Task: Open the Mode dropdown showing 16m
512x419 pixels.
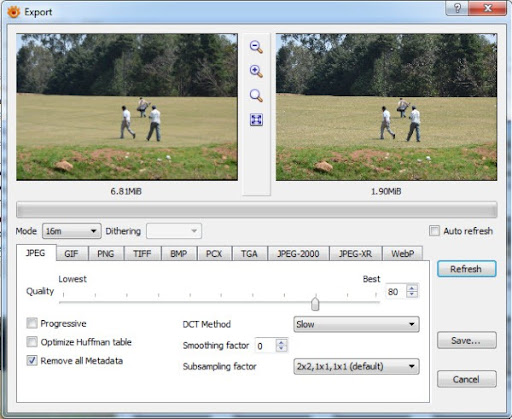Action: 72,231
